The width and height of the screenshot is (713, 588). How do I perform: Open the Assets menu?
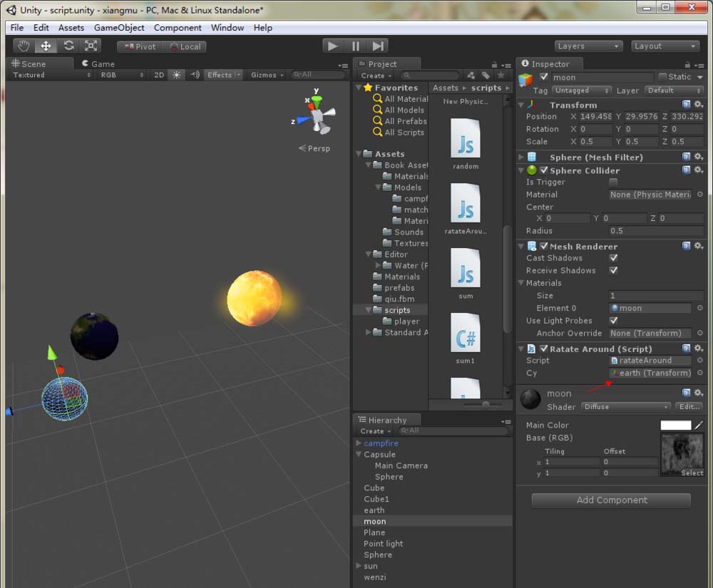(71, 28)
